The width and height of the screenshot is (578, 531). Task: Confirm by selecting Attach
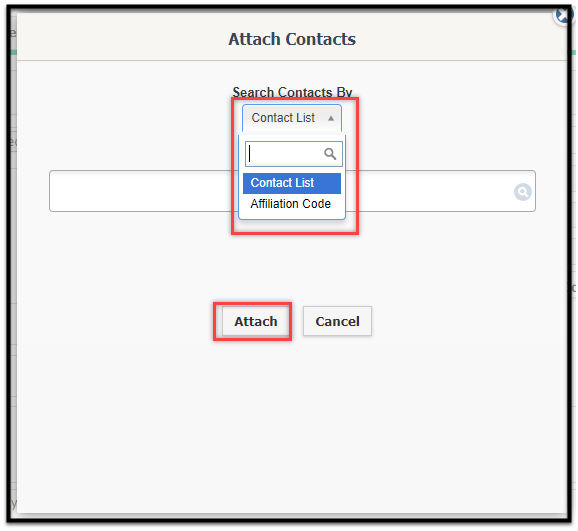point(255,321)
